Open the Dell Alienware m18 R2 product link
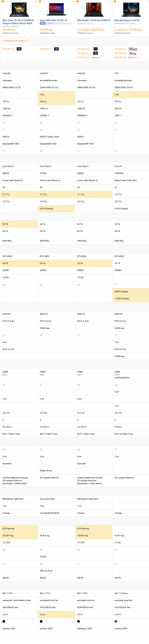This screenshot has height=644, width=149. pyautogui.click(x=127, y=21)
